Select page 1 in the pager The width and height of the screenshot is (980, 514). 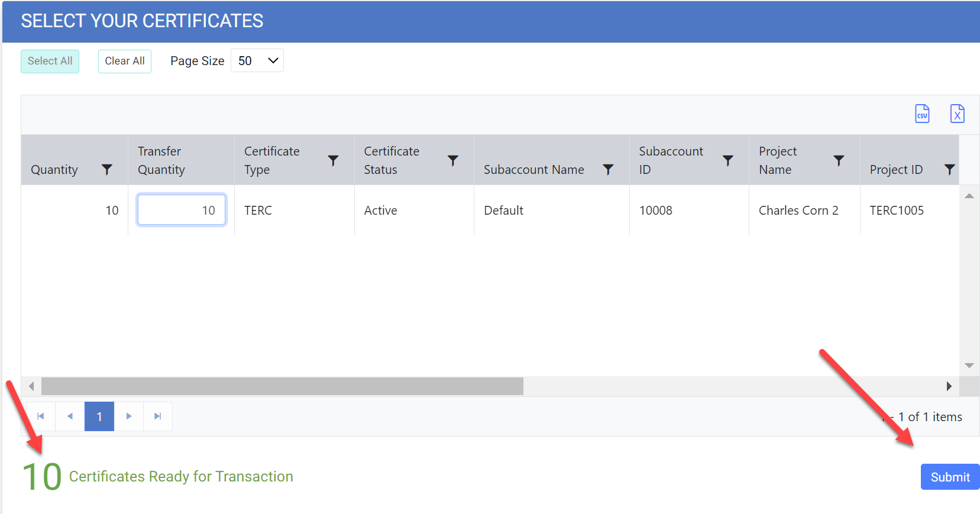click(99, 416)
